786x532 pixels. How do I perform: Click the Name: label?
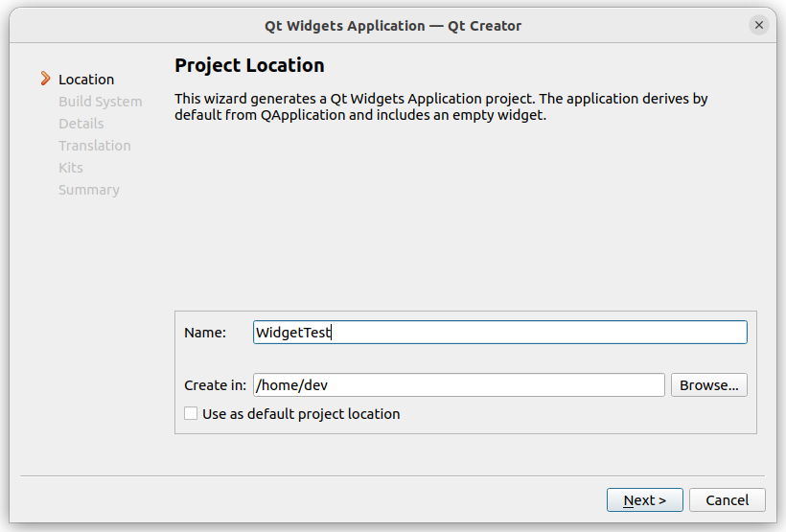pos(205,333)
